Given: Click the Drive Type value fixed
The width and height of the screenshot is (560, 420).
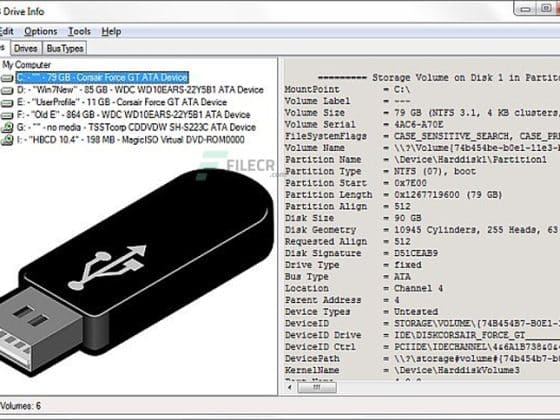Looking at the screenshot, I should point(408,265).
